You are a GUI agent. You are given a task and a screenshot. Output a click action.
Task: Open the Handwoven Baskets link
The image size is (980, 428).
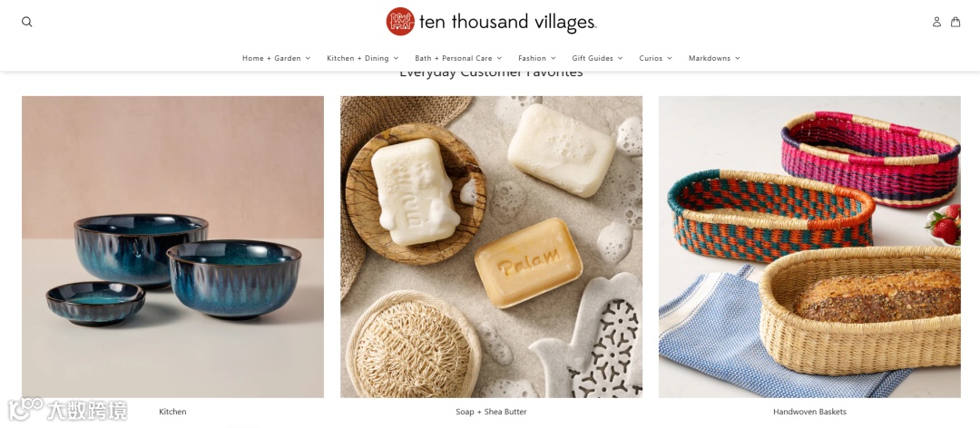pyautogui.click(x=809, y=412)
